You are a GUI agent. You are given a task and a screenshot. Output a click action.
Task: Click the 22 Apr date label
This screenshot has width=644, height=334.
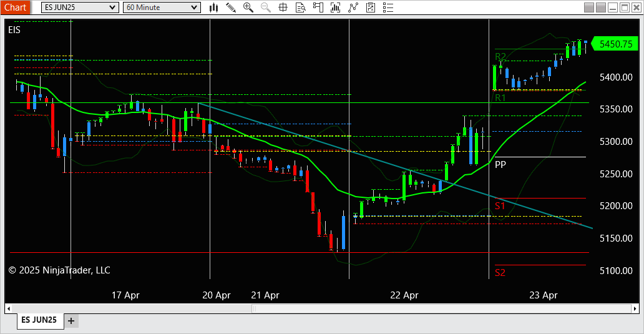tap(404, 295)
